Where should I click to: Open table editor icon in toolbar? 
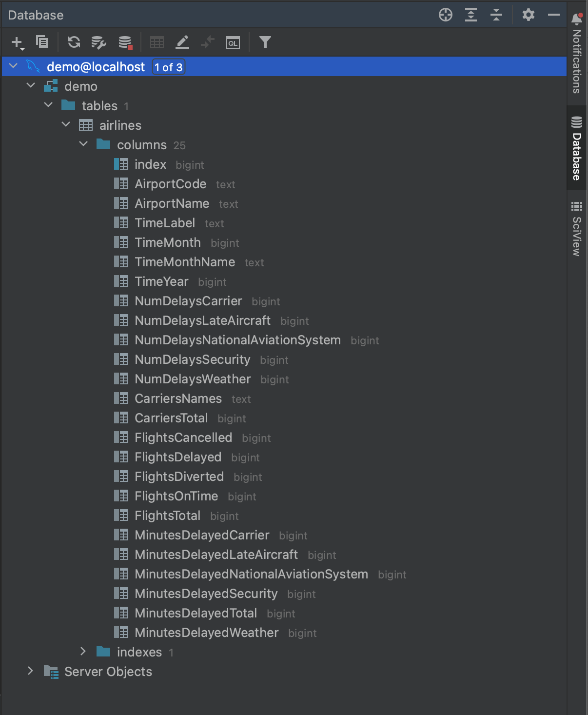tap(157, 42)
